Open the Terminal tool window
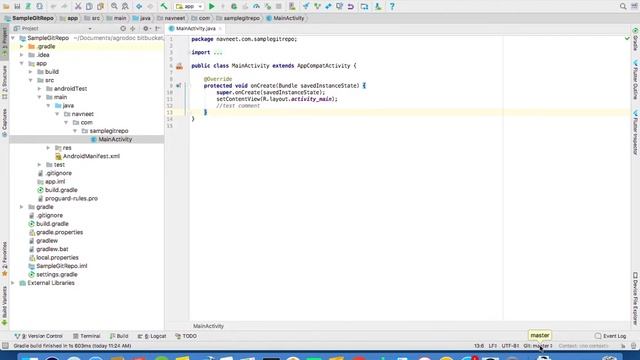This screenshot has height=360, width=640. pos(87,336)
